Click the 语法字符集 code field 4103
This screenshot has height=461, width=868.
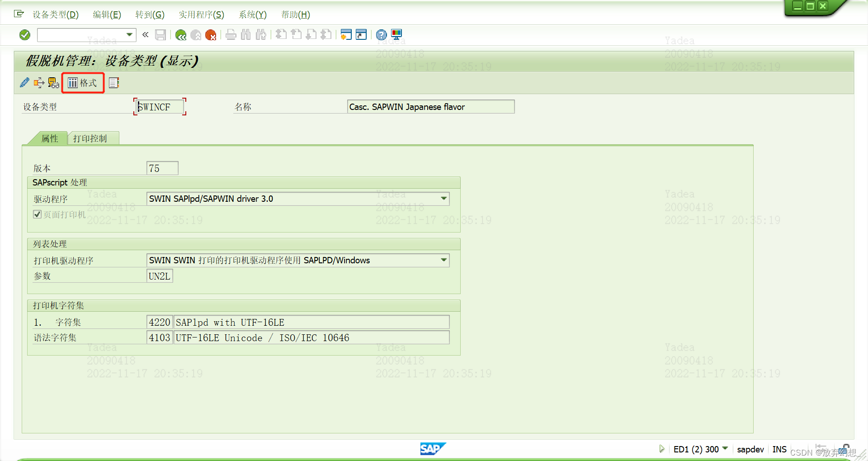pos(160,337)
